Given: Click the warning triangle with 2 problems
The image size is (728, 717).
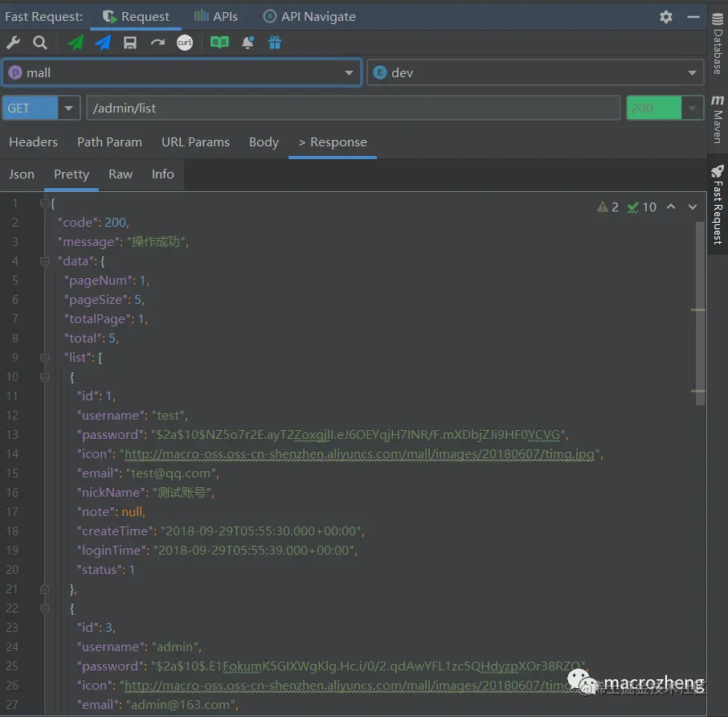Looking at the screenshot, I should [607, 207].
